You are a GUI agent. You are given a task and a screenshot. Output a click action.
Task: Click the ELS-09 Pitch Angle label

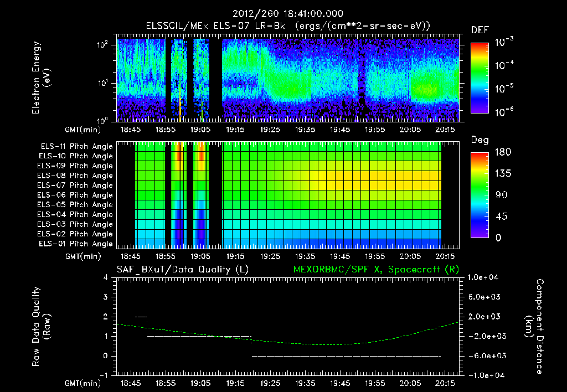pos(75,166)
